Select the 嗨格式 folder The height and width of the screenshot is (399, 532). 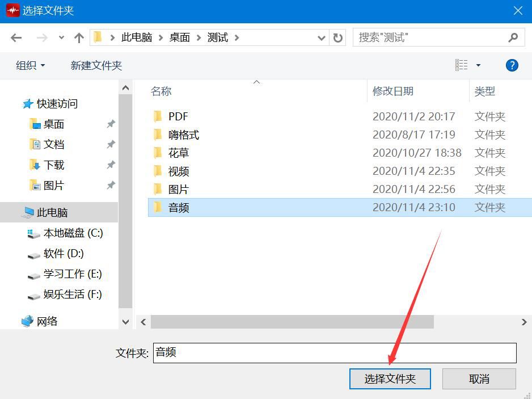pyautogui.click(x=184, y=135)
